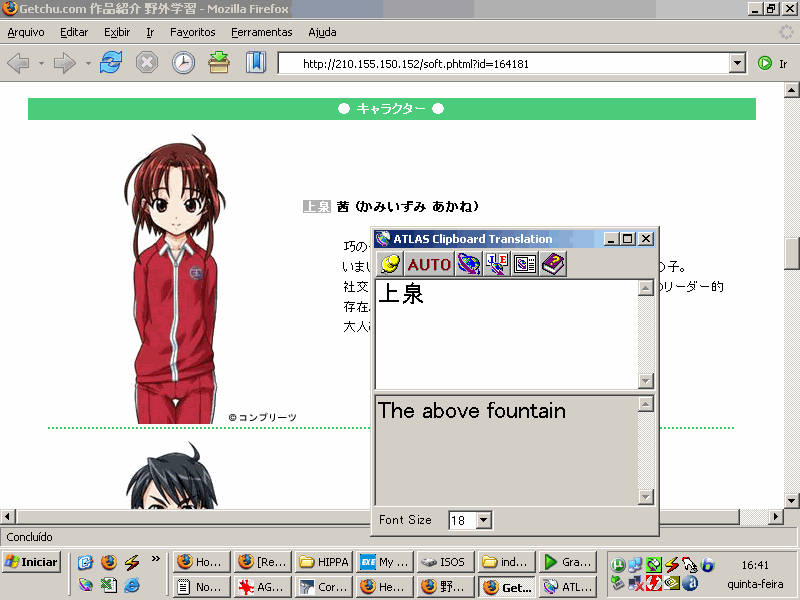The height and width of the screenshot is (600, 800).
Task: Open the Arquivo menu
Action: point(26,33)
